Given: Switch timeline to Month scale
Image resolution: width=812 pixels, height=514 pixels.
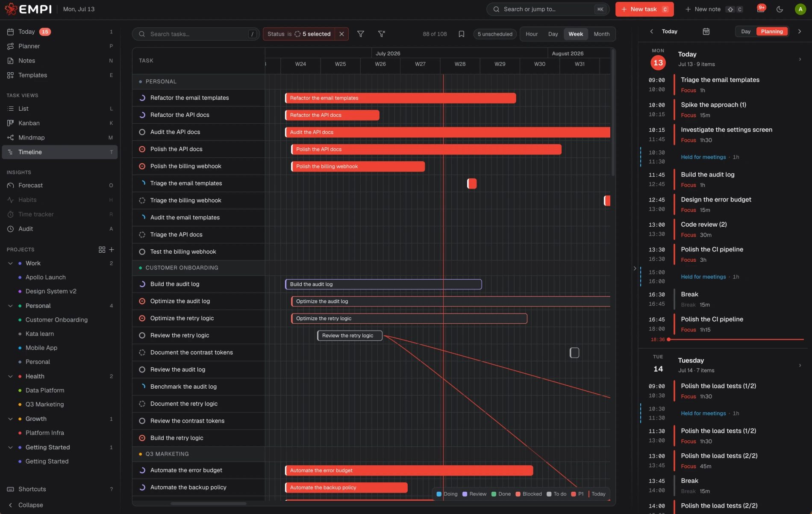Looking at the screenshot, I should click(601, 34).
